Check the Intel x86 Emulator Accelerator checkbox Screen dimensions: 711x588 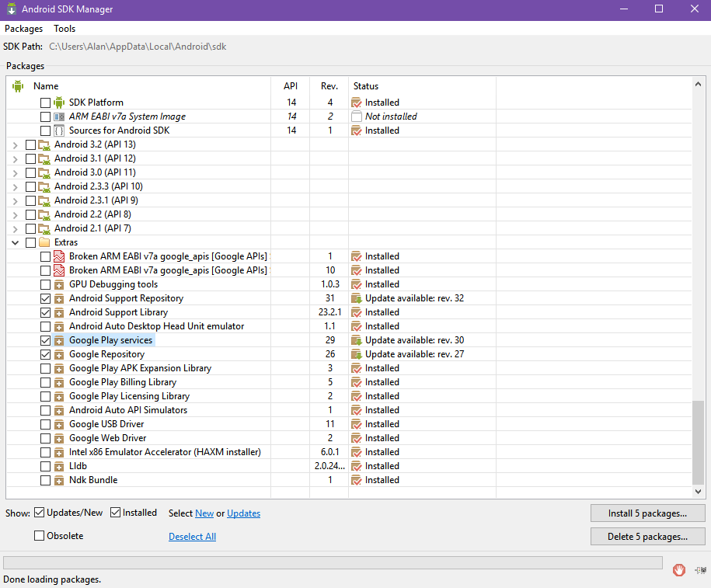coord(45,452)
